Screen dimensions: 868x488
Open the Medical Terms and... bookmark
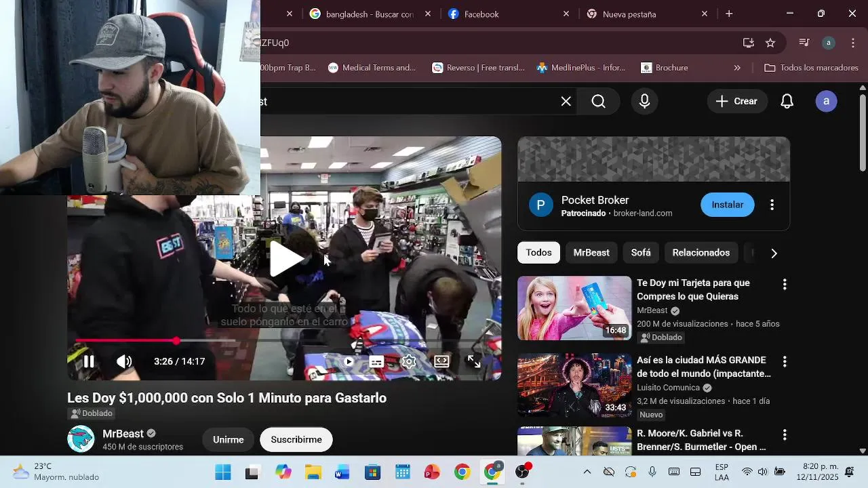(372, 68)
